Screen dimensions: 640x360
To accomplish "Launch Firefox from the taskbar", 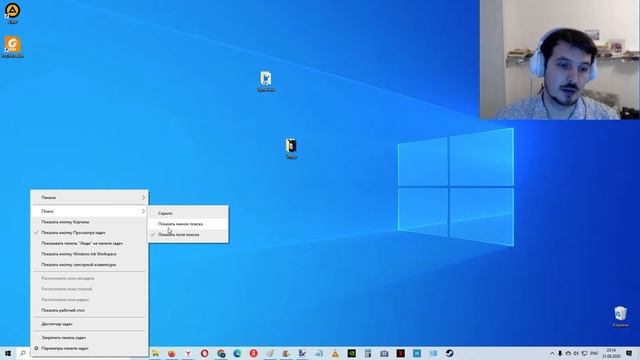I will [x=172, y=353].
